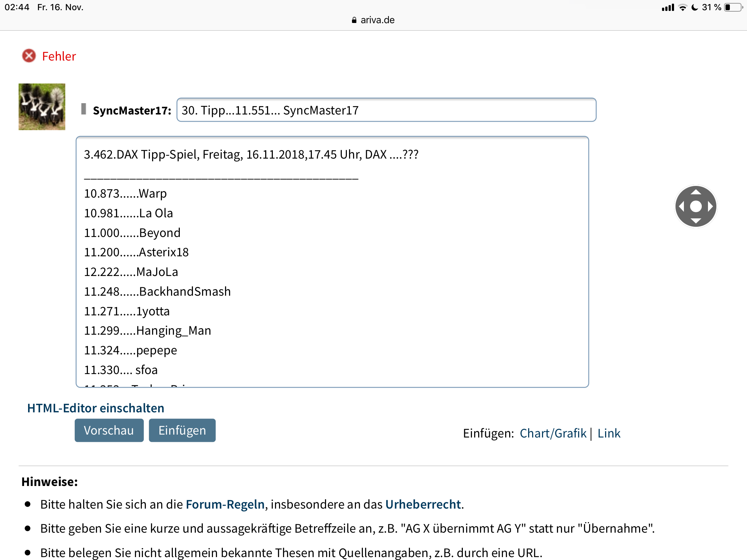The image size is (747, 560).
Task: Click into the subject field with 30. Tipp
Action: pos(386,110)
